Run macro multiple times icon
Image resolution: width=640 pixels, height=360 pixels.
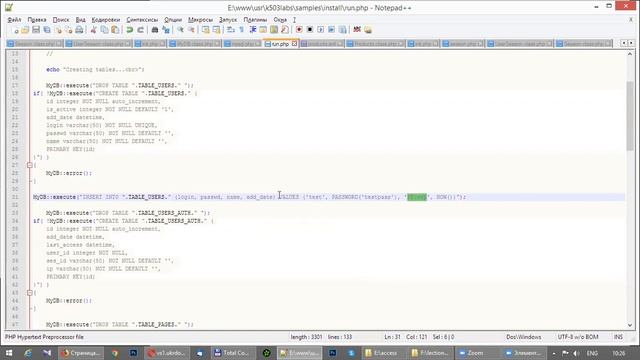point(331,30)
